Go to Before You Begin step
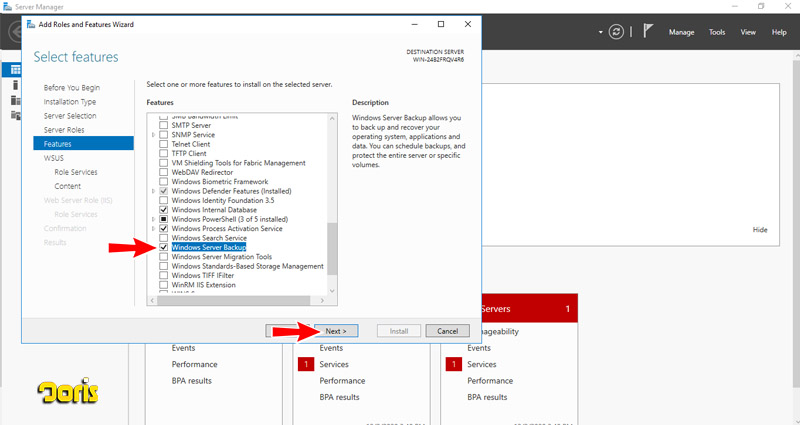Viewport: 800px width, 425px height. (x=72, y=88)
